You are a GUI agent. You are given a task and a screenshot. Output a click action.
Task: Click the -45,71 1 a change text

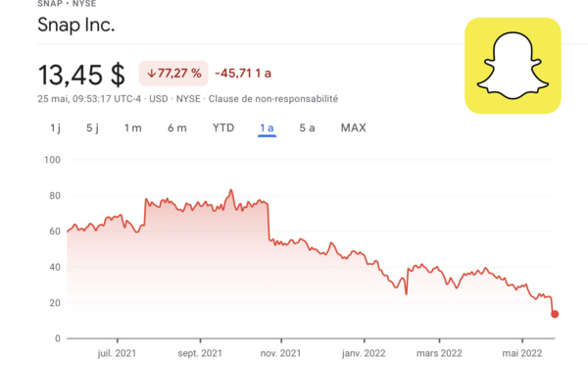click(x=243, y=74)
